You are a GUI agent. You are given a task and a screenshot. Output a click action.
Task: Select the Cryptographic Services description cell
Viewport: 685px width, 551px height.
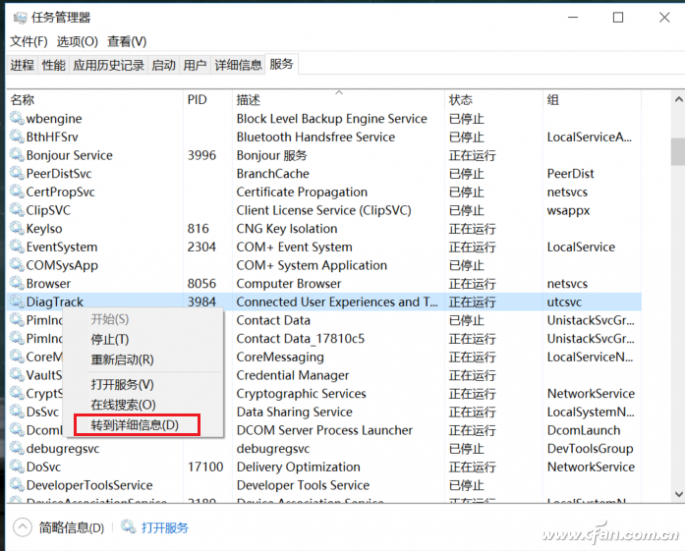tap(301, 393)
